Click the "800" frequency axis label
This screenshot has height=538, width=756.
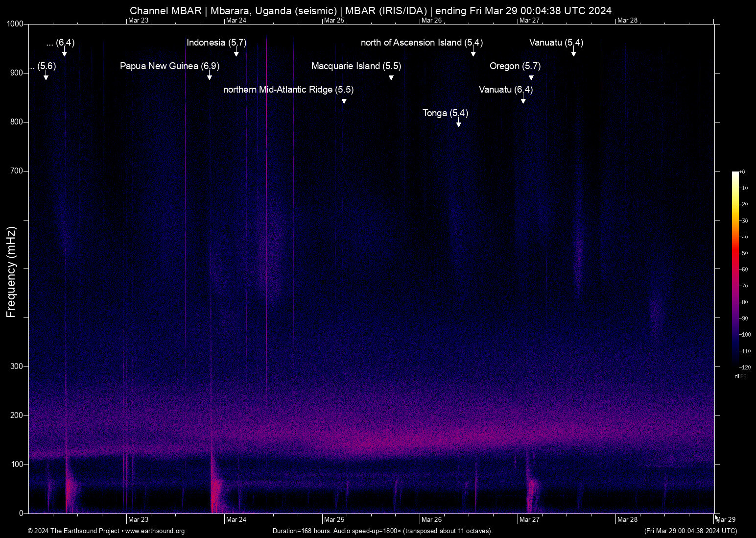(17, 122)
